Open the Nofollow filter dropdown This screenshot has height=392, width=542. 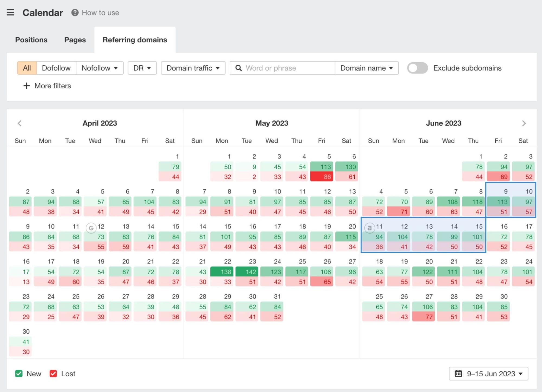tap(100, 68)
